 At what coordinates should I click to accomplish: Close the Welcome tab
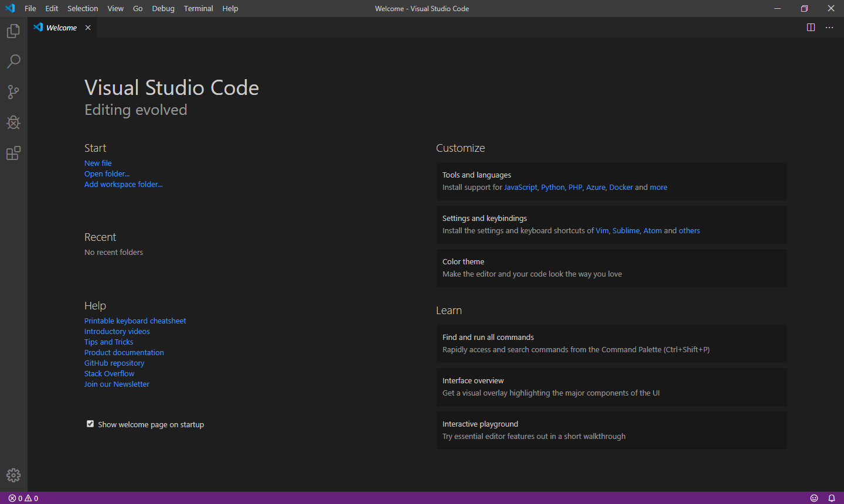(88, 28)
